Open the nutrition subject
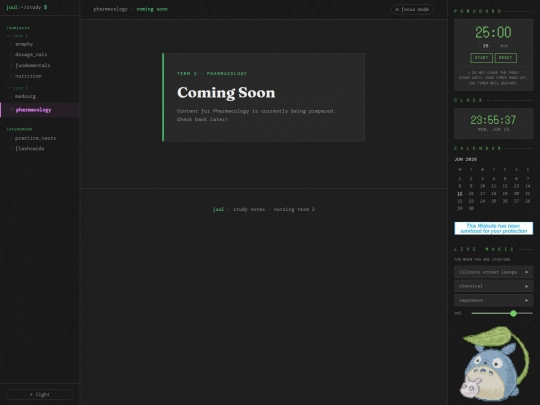 (28, 76)
